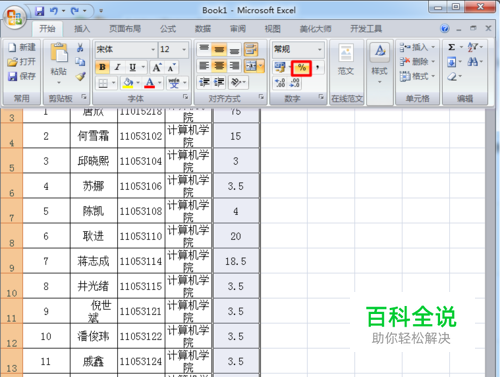500x377 pixels.
Task: Open Excel help question mark
Action: 445,29
